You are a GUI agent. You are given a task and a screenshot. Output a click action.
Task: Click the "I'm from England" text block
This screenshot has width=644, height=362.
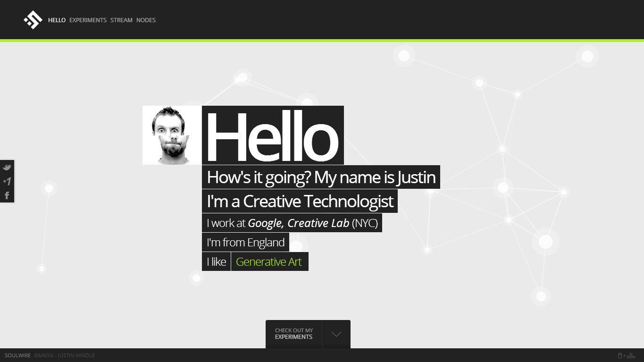point(245,242)
